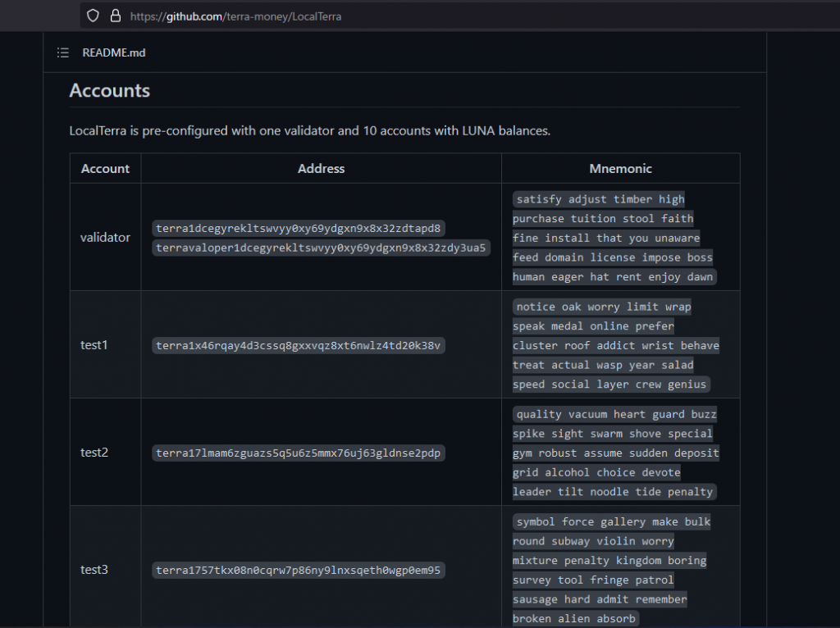Click the tracking protection shield icon
Screen dimensions: 840x628
tap(93, 16)
